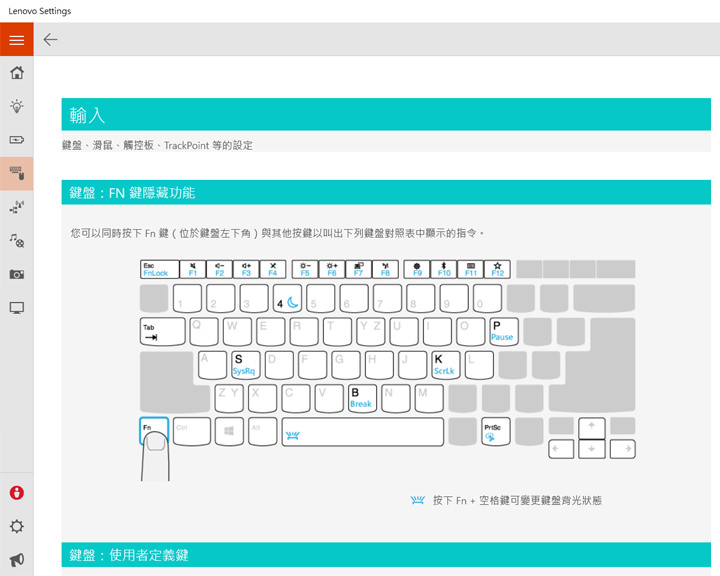Open the Home page icon
This screenshot has height=576, width=720.
click(x=17, y=73)
